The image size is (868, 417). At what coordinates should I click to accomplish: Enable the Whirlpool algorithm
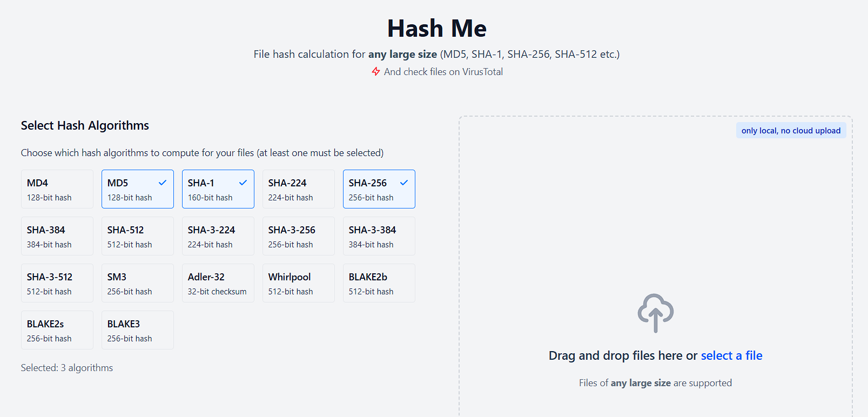click(x=298, y=283)
